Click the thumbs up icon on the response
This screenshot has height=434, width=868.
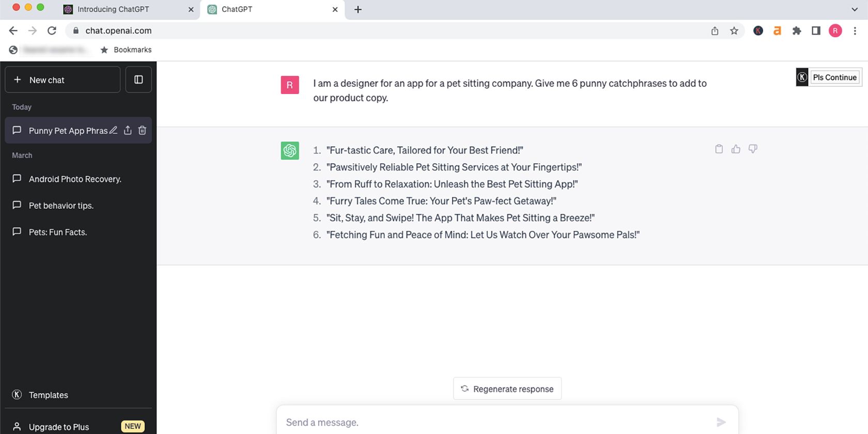pyautogui.click(x=736, y=149)
